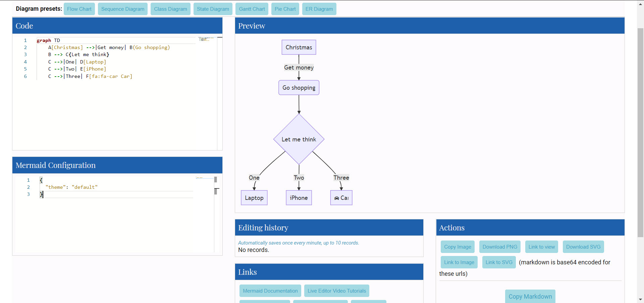Screen dimensions: 644x303
Task: Click the Two edge label
Action: (299, 178)
